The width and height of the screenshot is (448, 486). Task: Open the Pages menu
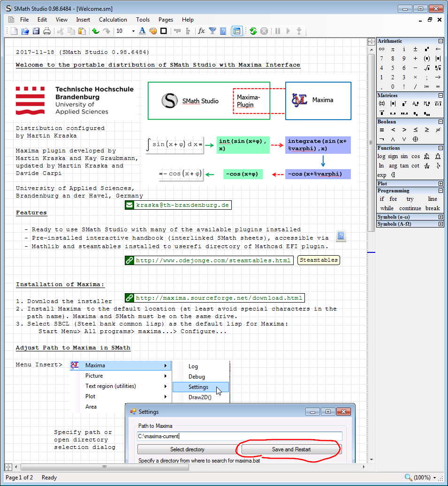pos(166,20)
